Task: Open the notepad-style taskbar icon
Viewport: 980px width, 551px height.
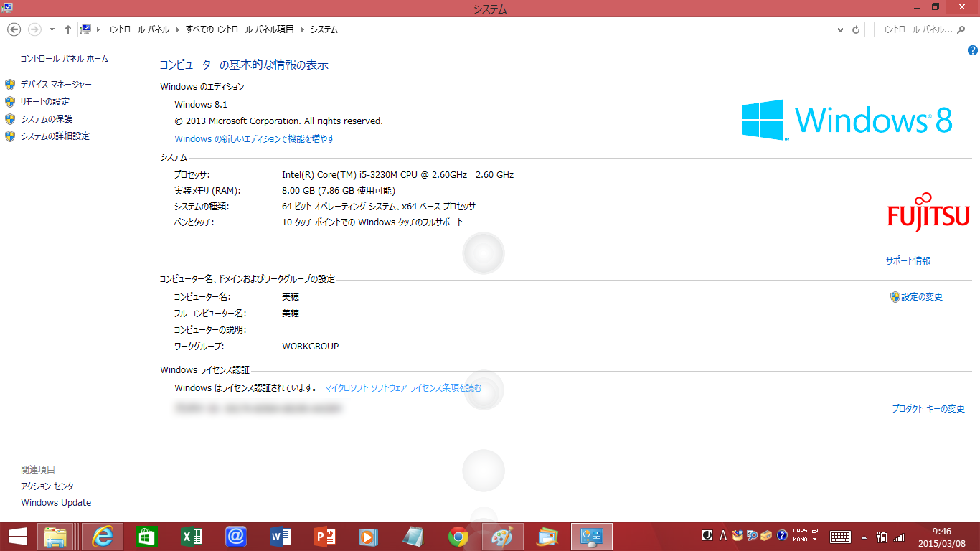Action: [413, 537]
